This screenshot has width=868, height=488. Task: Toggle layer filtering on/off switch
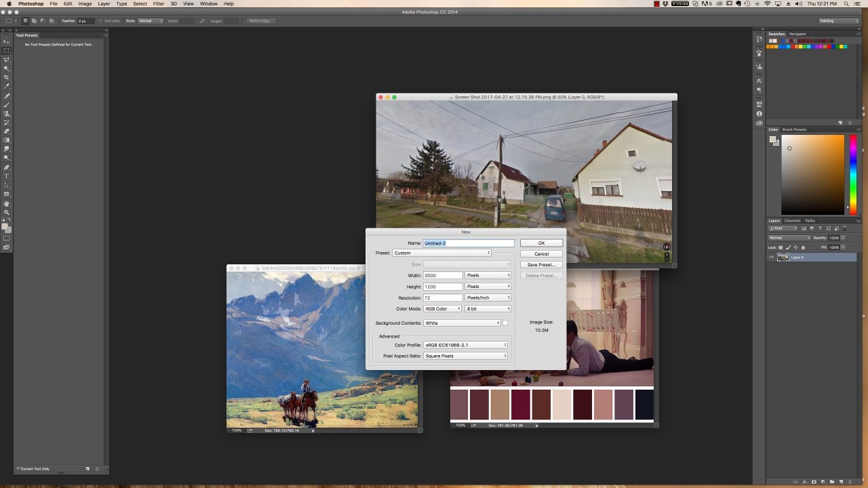tap(845, 228)
